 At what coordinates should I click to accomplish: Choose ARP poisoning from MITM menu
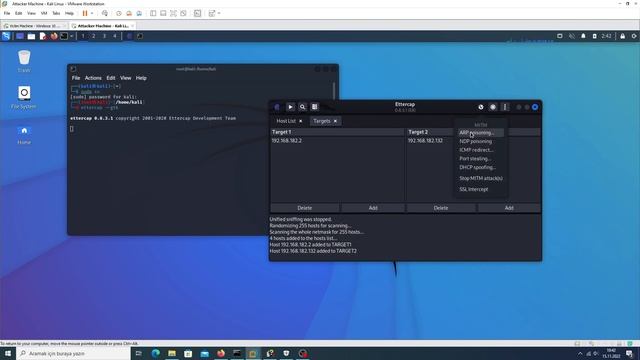click(x=480, y=133)
